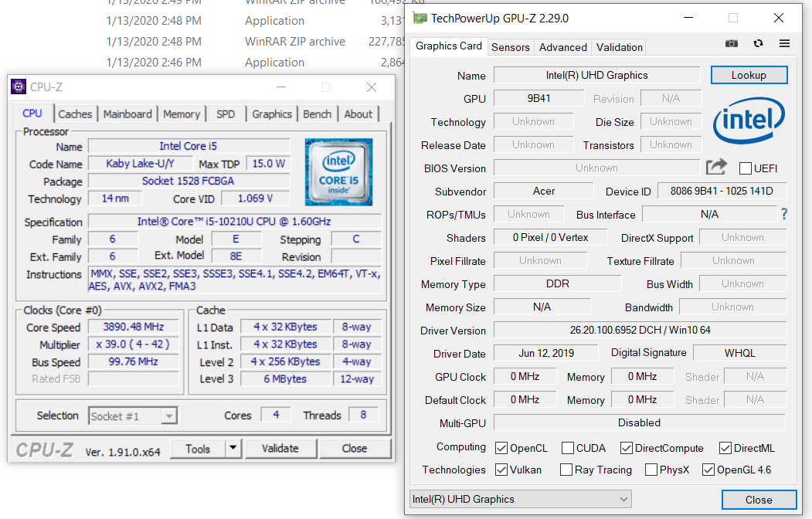
Task: Click the Code Name field Kaby Lake-U/Y
Action: 141,164
